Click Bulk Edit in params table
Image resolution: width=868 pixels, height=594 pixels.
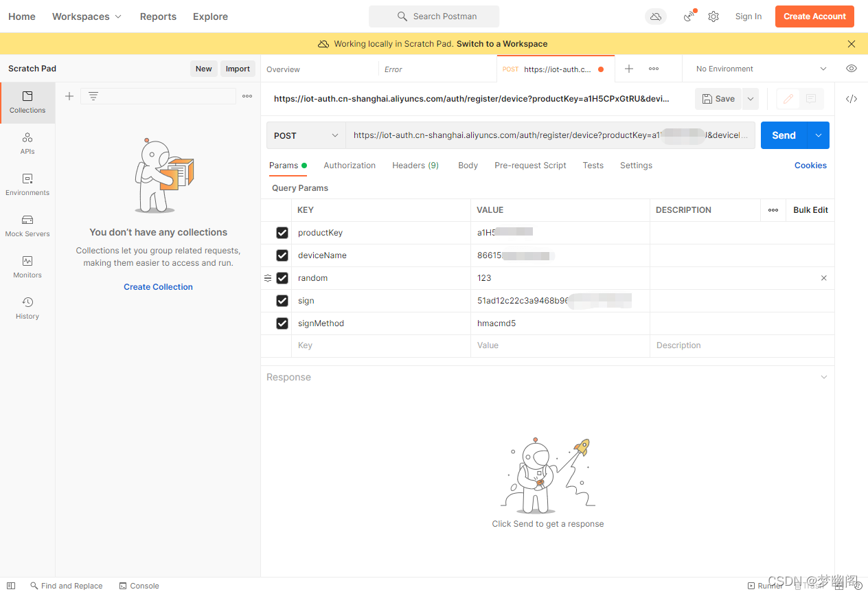(810, 210)
